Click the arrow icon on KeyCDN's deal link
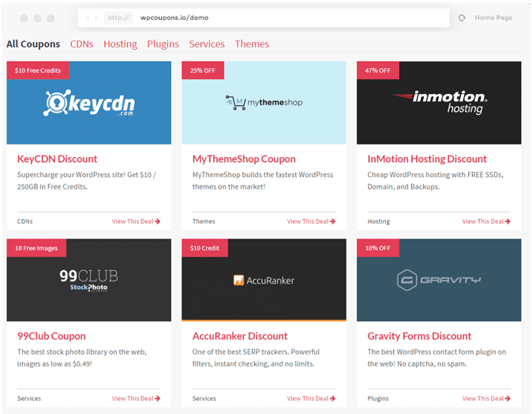 pyautogui.click(x=157, y=221)
